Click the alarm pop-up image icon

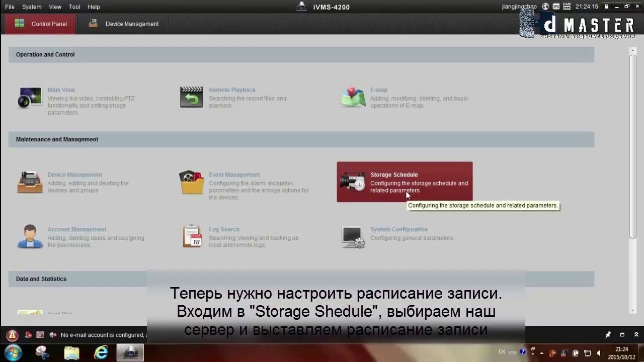pos(40,335)
